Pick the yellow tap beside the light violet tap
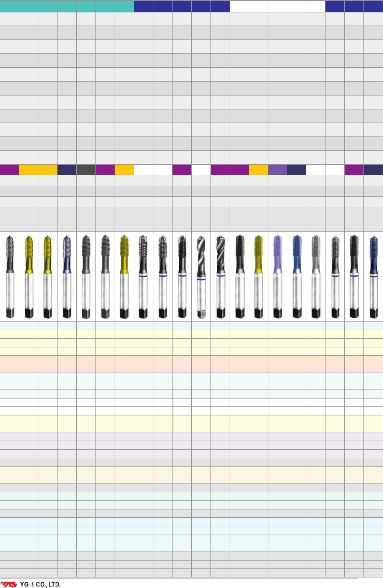 (259, 277)
